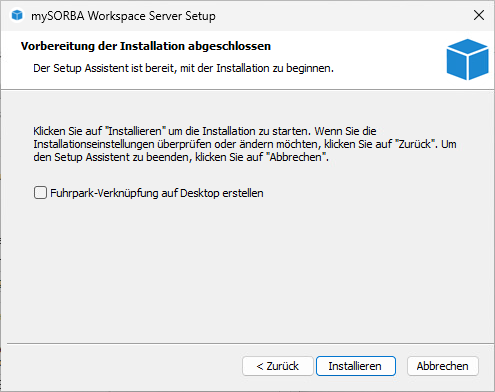
Task: Click the heading 'Vorbereitung der Installation abgeschlossen'
Action: (x=146, y=46)
